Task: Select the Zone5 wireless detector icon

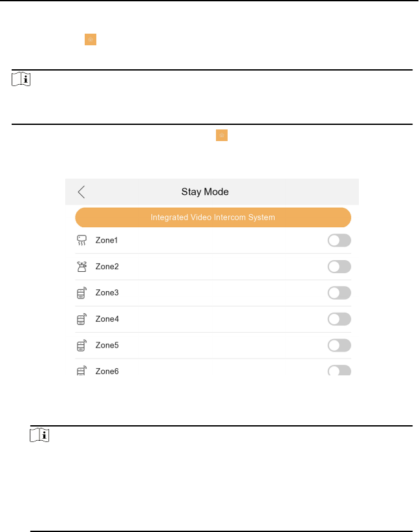Action: click(81, 346)
